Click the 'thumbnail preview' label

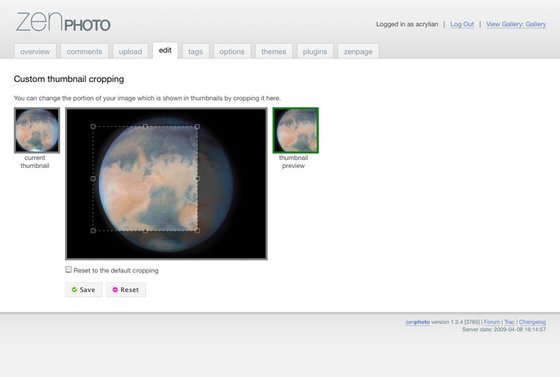(x=293, y=162)
